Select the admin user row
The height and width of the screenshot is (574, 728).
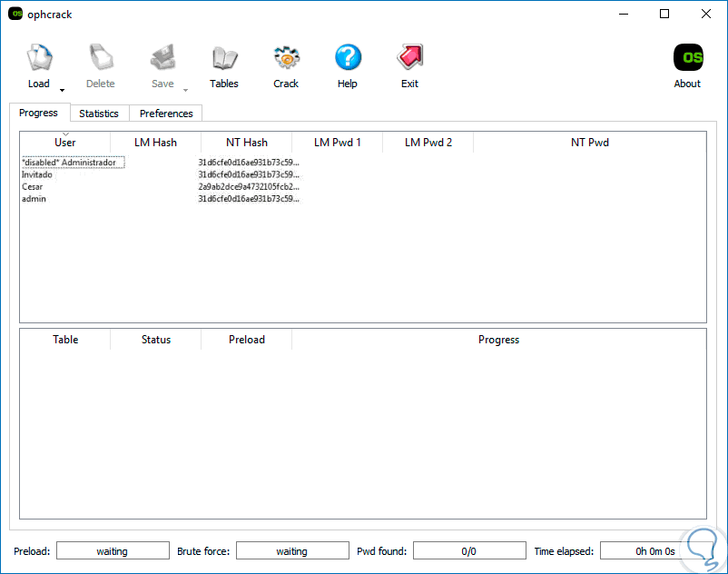34,199
